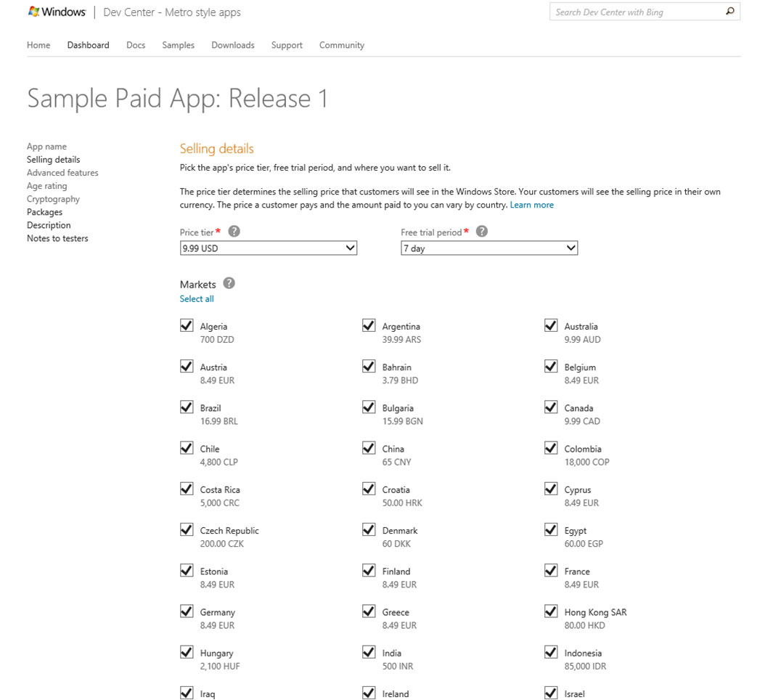Deselect the Bulgaria market
The image size is (760, 700).
369,407
